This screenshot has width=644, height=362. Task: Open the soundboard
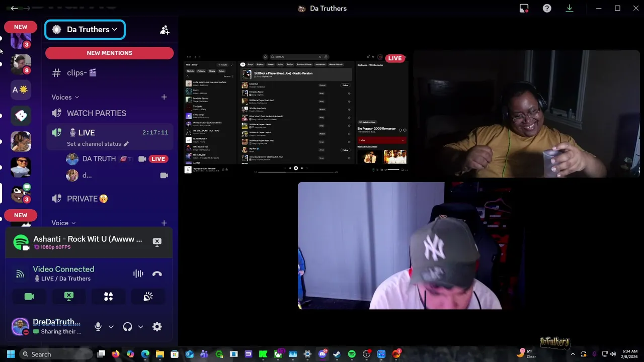[x=148, y=297]
